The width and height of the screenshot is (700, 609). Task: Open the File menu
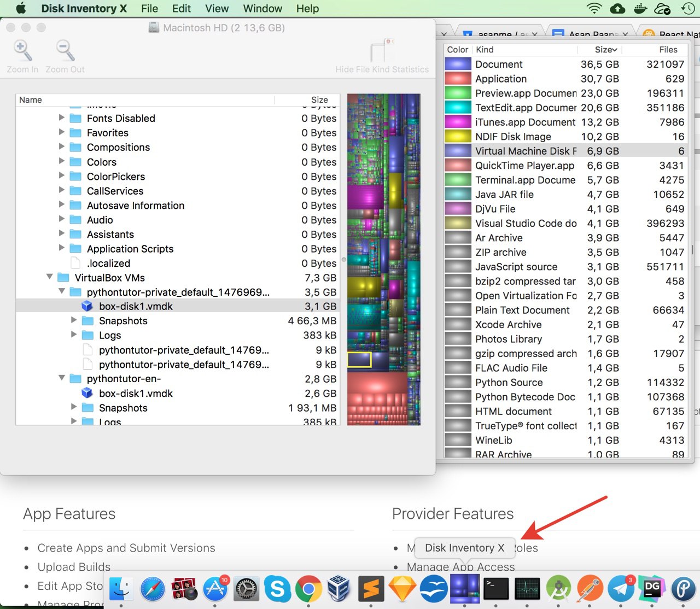[149, 8]
